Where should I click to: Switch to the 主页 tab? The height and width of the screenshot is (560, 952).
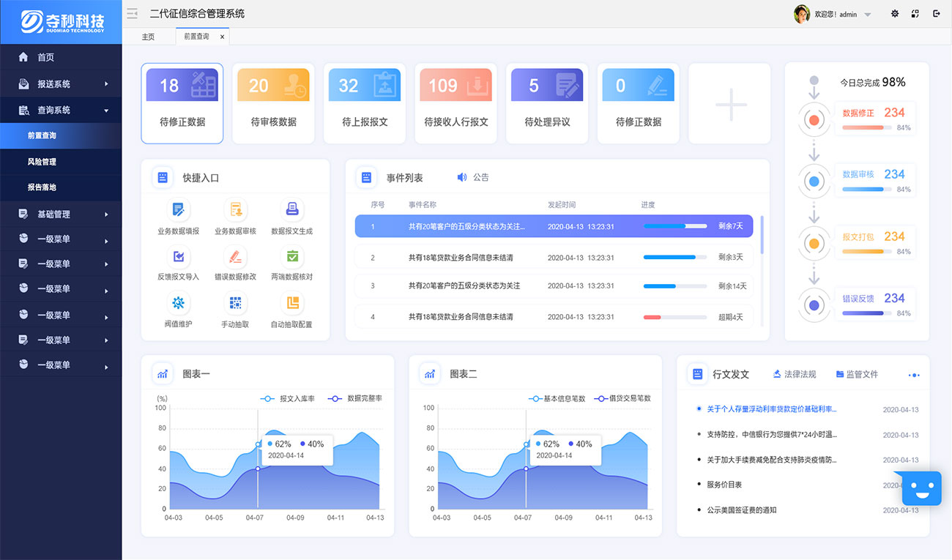[x=148, y=37]
